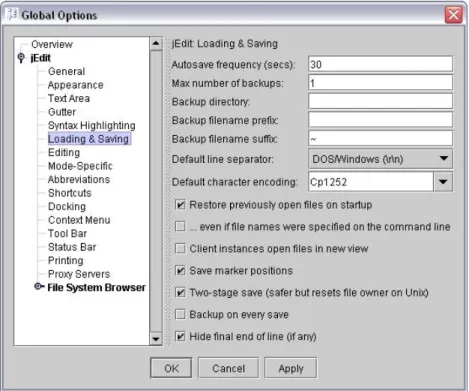Close the Global Options dialog
469x391 pixels.
point(453,15)
